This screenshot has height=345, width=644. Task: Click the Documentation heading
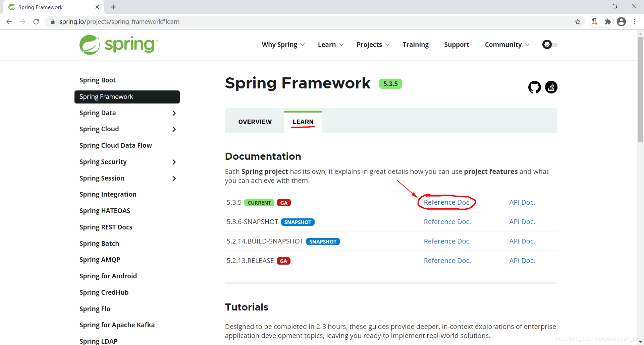click(263, 156)
